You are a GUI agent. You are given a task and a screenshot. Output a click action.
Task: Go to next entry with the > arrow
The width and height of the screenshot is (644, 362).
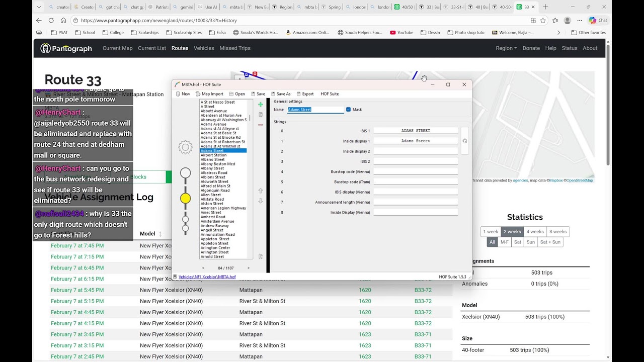pyautogui.click(x=249, y=268)
